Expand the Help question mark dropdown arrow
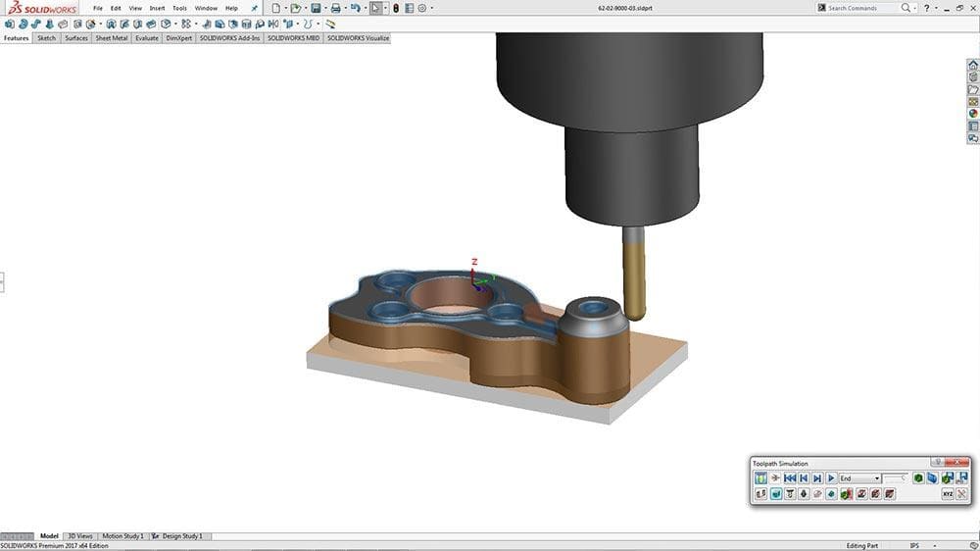Viewport: 980px width, 551px height. pyautogui.click(x=937, y=8)
